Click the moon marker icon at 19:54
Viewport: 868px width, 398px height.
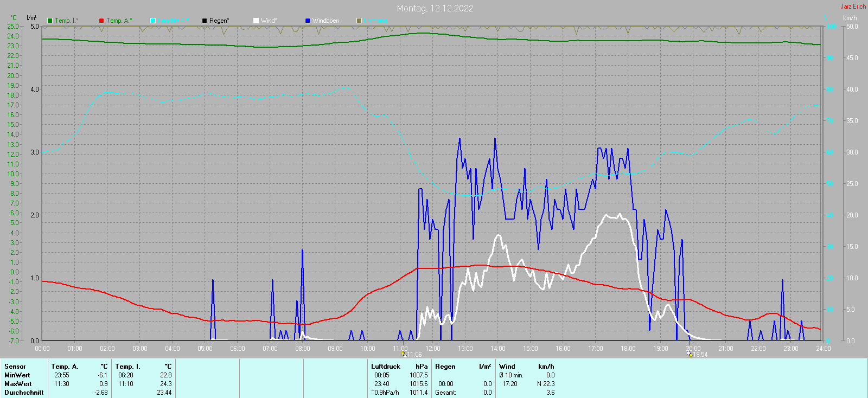[x=690, y=354]
